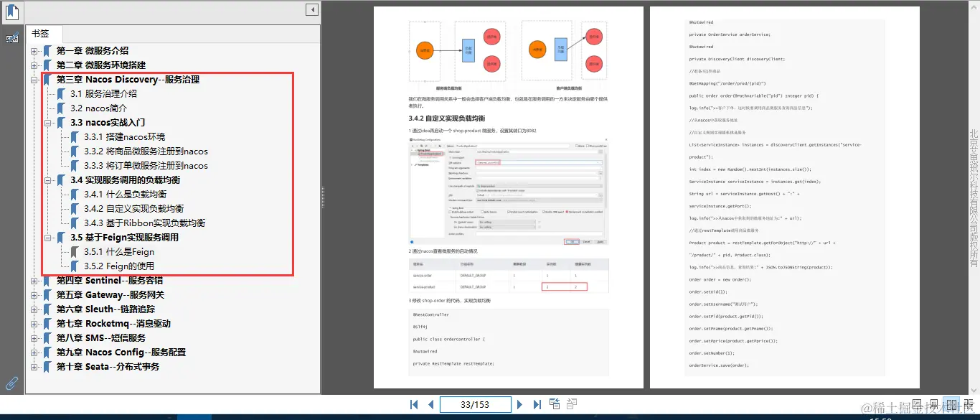Go to the first page
980x420 pixels.
pos(414,405)
